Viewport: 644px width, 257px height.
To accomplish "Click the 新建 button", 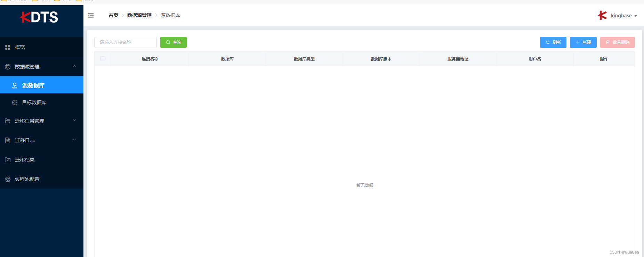I will (x=583, y=42).
